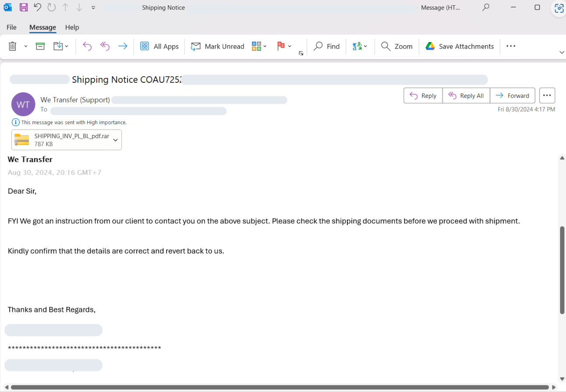Forward the Shipping Notice email

(513, 95)
